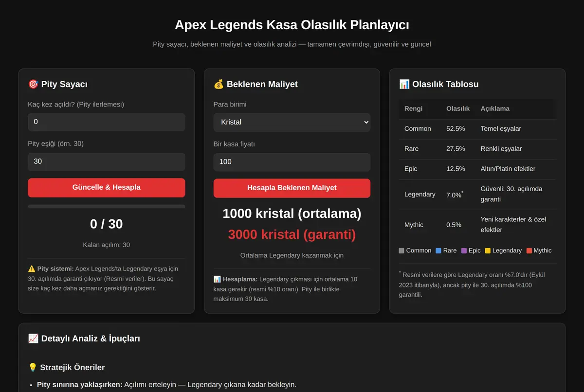Click the 'Pity sınırına yaklaşırken' tip line
The width and height of the screenshot is (584, 392).
tap(166, 385)
